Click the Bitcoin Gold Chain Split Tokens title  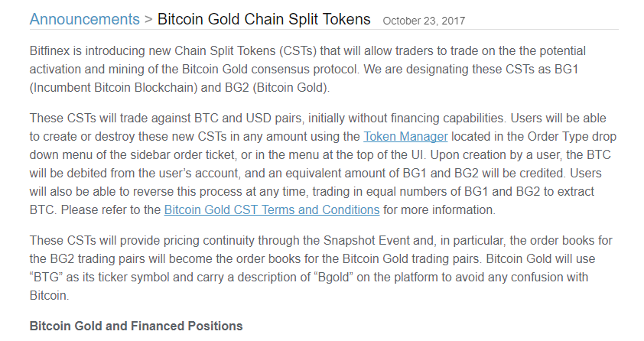(264, 19)
